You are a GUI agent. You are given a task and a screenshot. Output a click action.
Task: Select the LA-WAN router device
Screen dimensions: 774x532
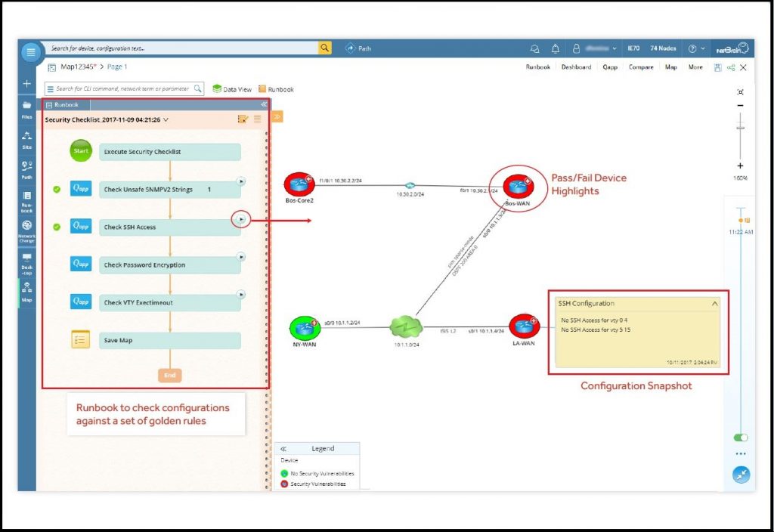(524, 326)
